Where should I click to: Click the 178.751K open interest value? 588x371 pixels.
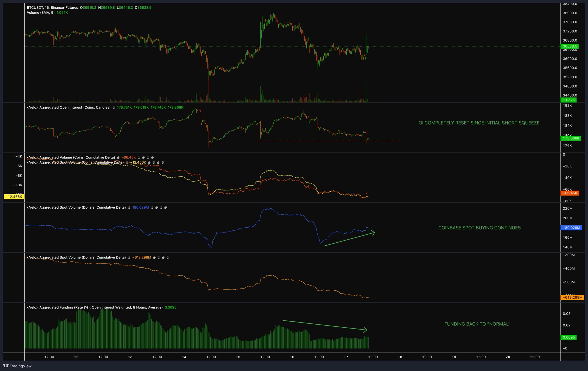coord(124,108)
